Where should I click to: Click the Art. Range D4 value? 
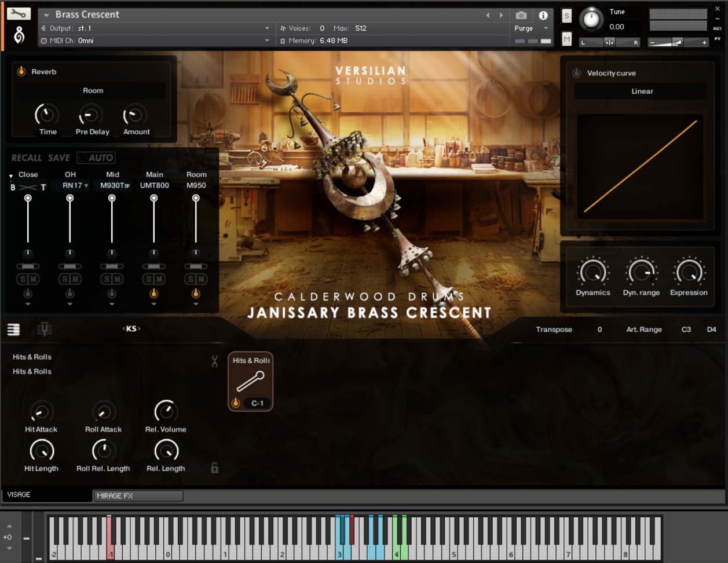[x=711, y=330]
